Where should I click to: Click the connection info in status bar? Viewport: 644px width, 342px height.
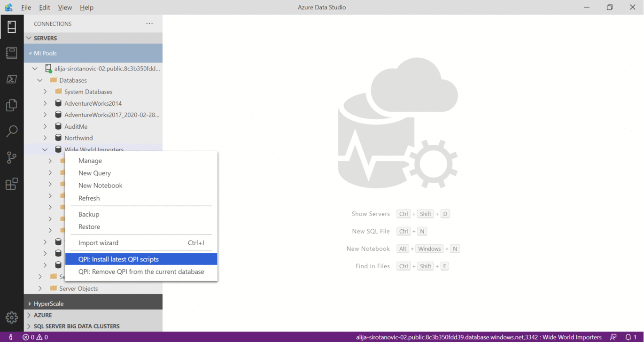pyautogui.click(x=479, y=337)
